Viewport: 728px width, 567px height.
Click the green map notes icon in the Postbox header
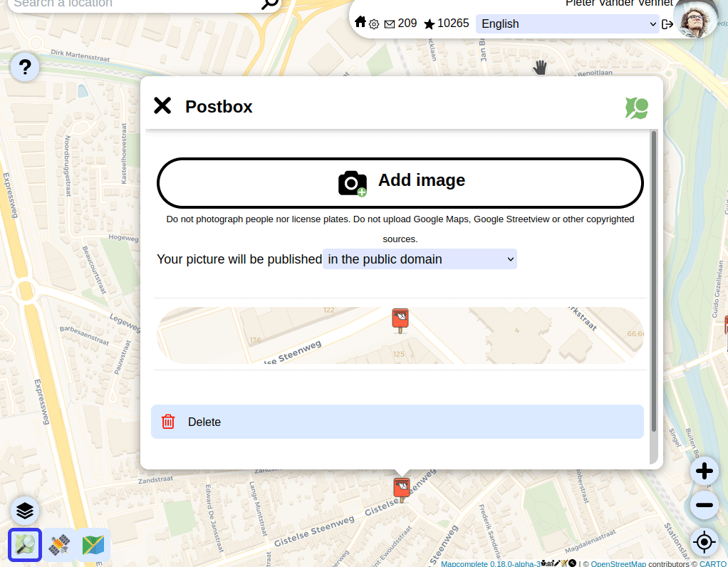pyautogui.click(x=636, y=108)
